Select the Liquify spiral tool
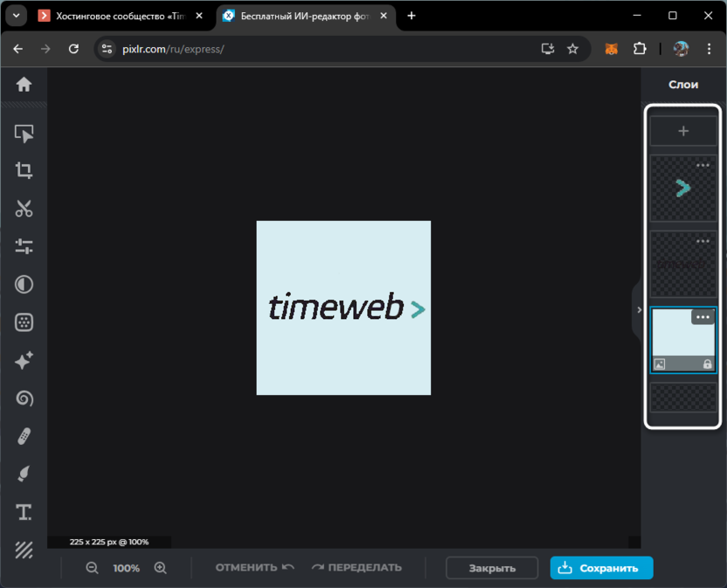Screen dimensions: 727x588 24,398
